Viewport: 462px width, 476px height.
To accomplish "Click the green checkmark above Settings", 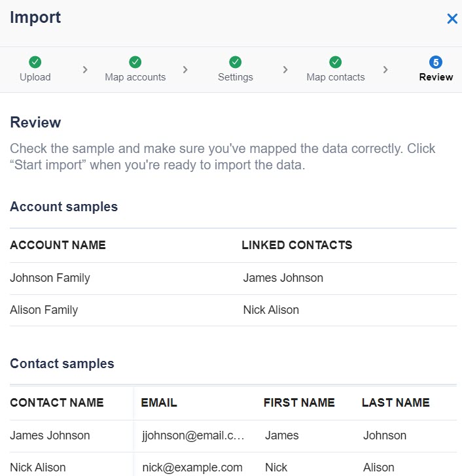I will (236, 62).
